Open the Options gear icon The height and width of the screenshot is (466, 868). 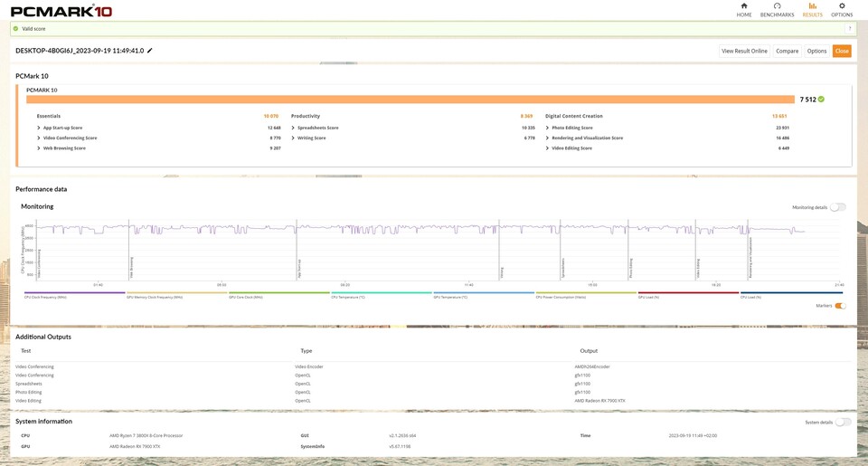pyautogui.click(x=842, y=6)
